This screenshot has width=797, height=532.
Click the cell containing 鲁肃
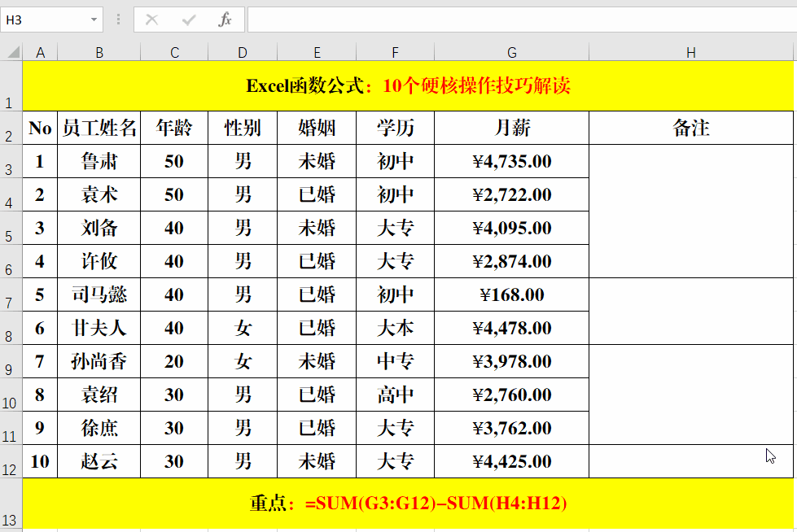click(99, 161)
